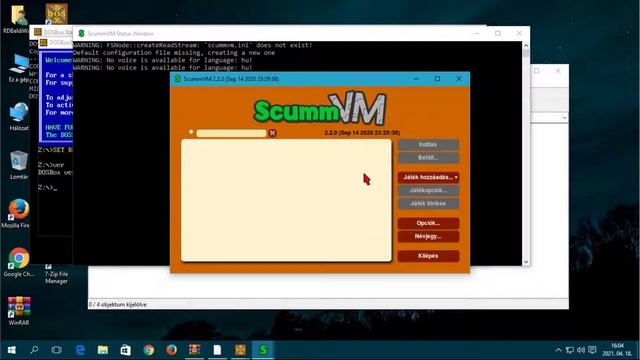Click the taskbar search icon
This screenshot has height=360, width=640.
point(34,350)
